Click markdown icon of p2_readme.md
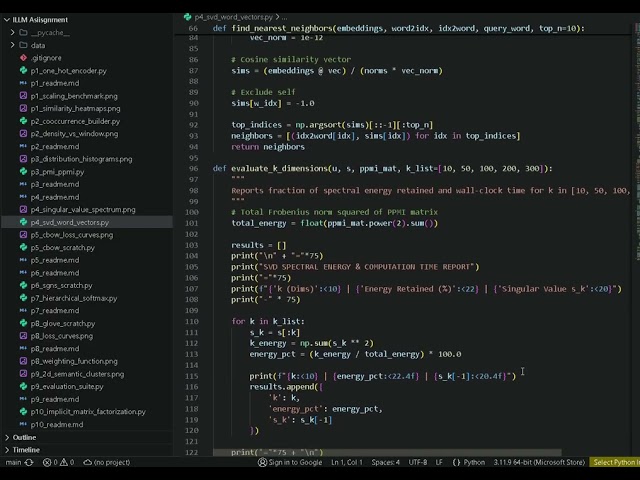The height and width of the screenshot is (480, 640). click(23, 146)
